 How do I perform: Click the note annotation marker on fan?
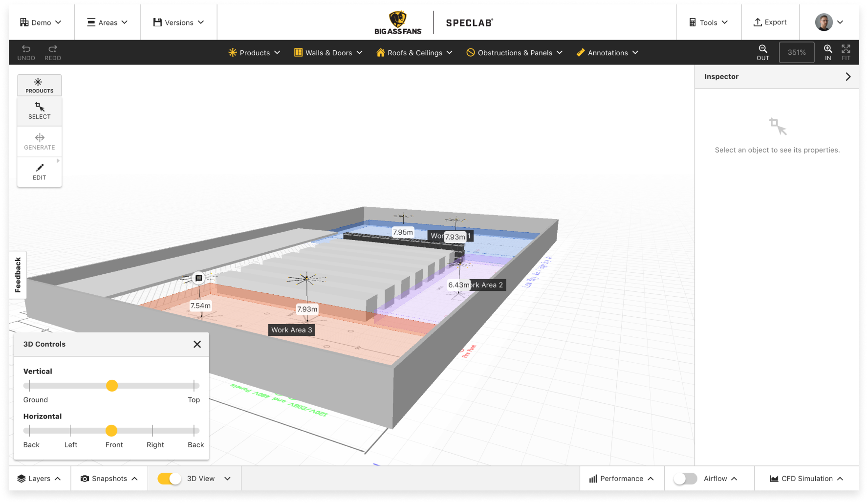198,278
